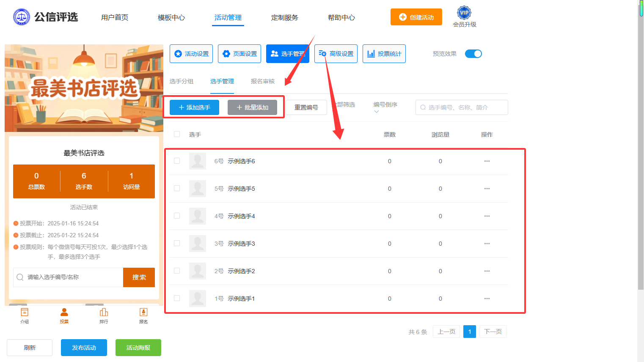Focus the 请输入选手编号/名称 preview search field
Viewport: 644px width, 362px height.
[x=68, y=277]
